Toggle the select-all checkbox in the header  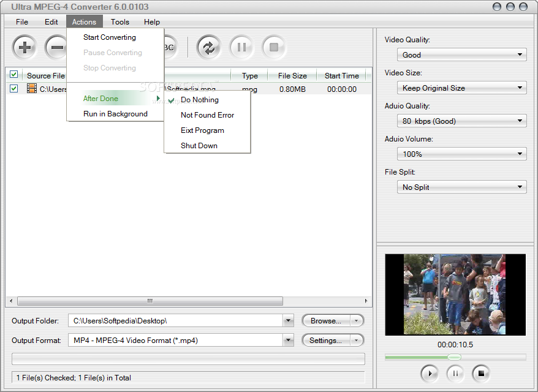13,75
